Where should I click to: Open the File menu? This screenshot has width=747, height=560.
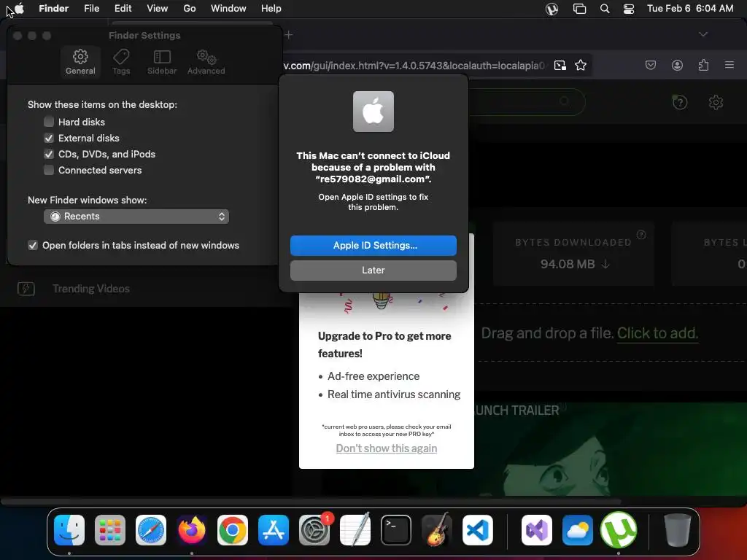coord(91,9)
